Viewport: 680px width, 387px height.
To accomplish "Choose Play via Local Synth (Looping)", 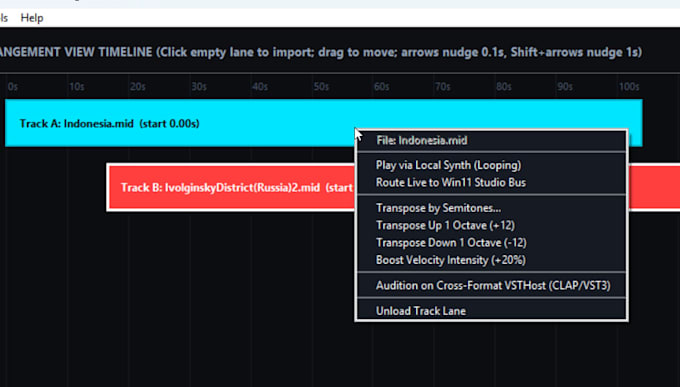I will pyautogui.click(x=491, y=165).
